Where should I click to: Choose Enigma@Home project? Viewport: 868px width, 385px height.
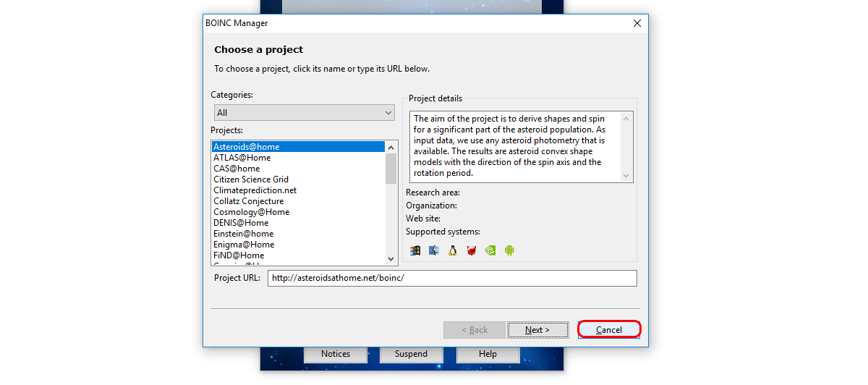coord(299,245)
